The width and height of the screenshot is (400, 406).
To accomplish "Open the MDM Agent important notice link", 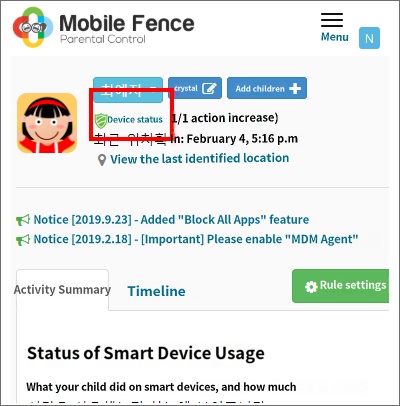I will (x=196, y=239).
